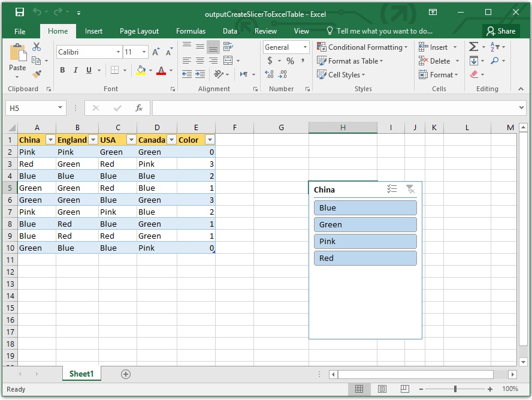
Task: Click the Share button
Action: pyautogui.click(x=501, y=31)
